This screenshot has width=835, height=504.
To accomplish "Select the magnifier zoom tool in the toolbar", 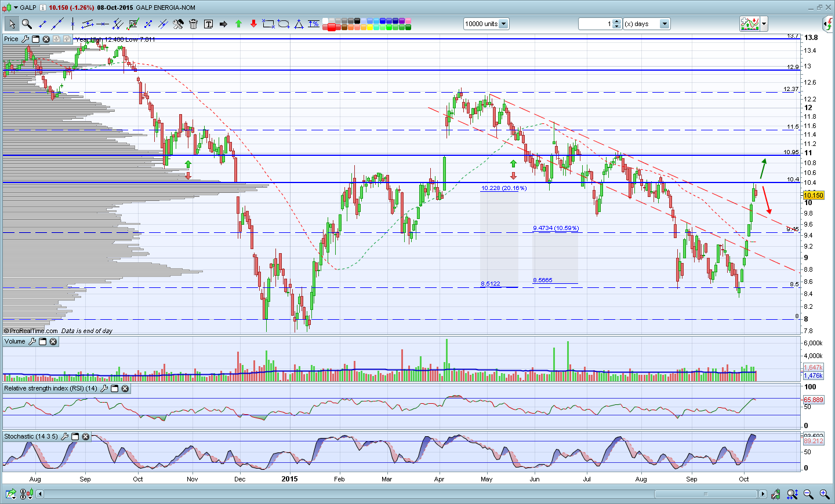I will (27, 24).
